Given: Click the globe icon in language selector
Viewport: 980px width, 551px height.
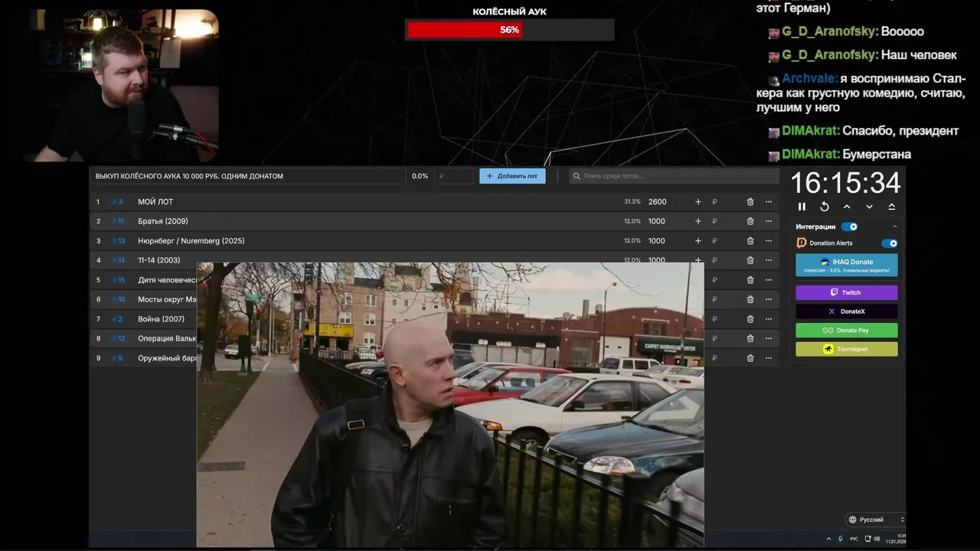Looking at the screenshot, I should click(852, 520).
